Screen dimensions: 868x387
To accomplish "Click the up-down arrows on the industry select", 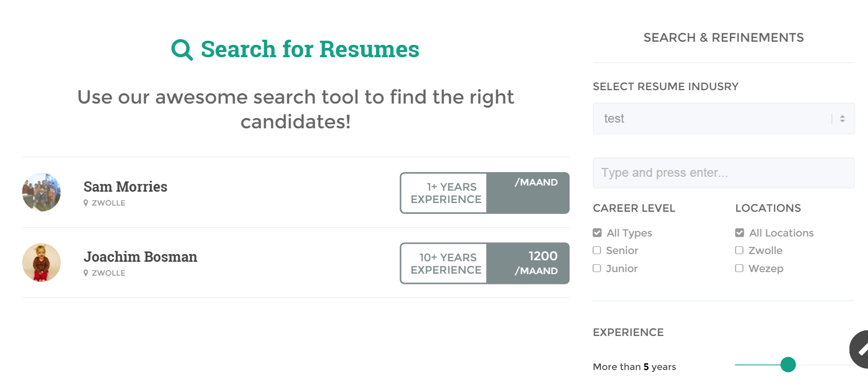I will tap(842, 119).
